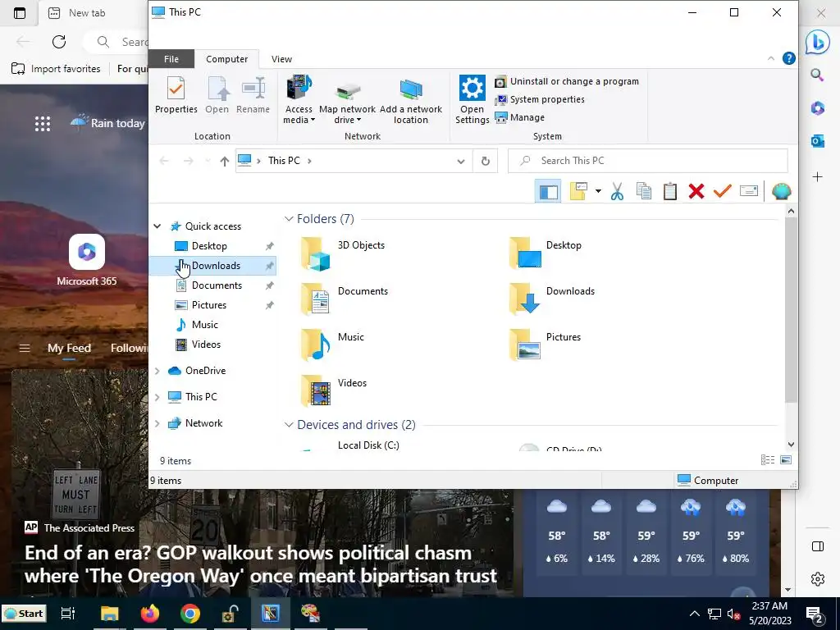Expand the This PC tree node

pyautogui.click(x=157, y=397)
